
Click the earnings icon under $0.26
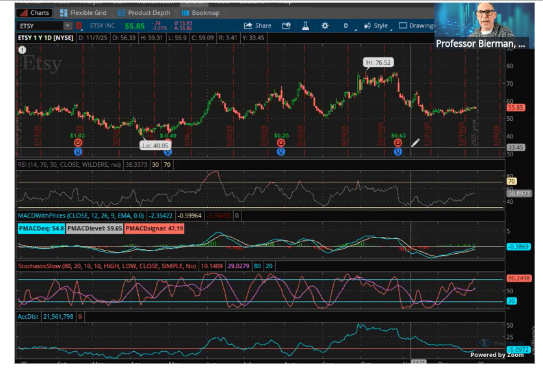(x=281, y=143)
